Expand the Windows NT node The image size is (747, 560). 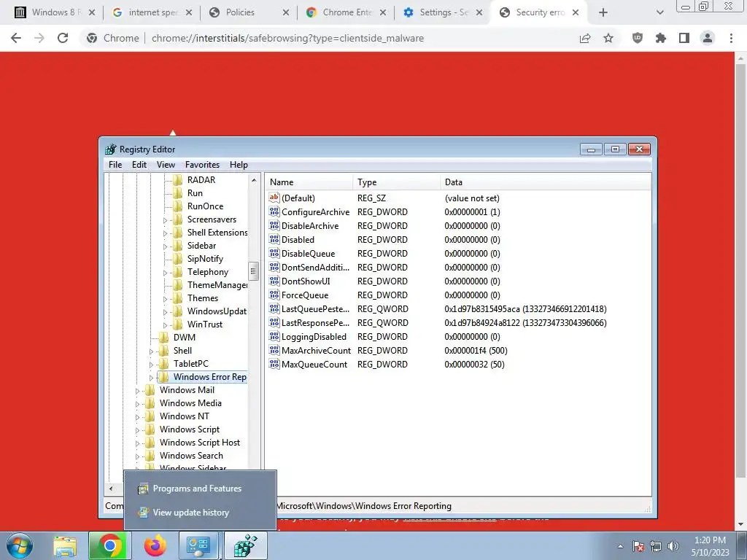(138, 417)
